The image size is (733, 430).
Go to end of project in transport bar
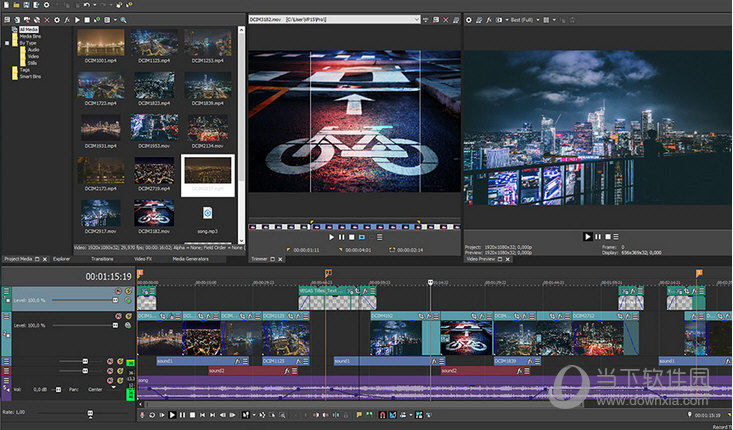[x=213, y=415]
